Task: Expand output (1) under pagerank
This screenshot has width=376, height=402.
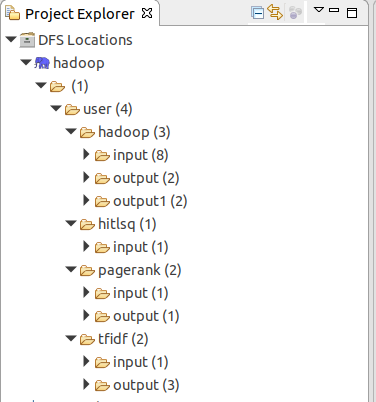Action: [86, 315]
